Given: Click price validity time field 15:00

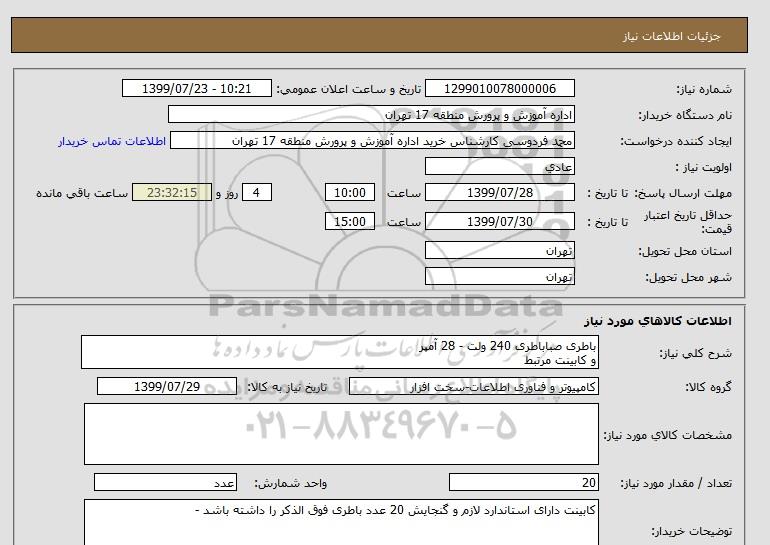Looking at the screenshot, I should pos(350,221).
